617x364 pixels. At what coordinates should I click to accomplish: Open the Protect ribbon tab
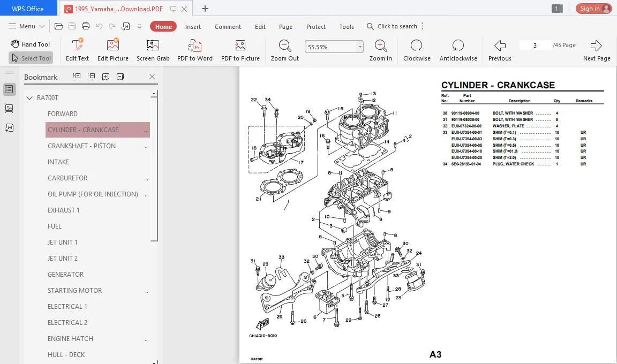coord(316,26)
